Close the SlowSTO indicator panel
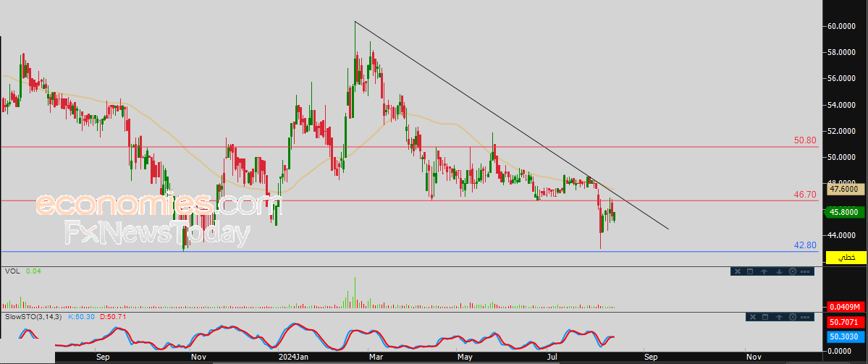The image size is (868, 364). [751, 317]
